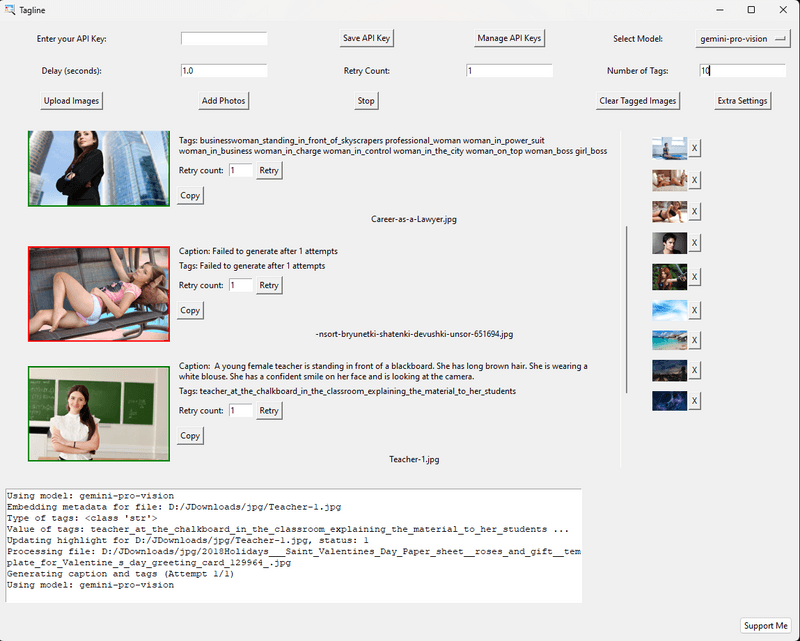Retry tagging for Career-as-a-Lawyer.jpg
Viewport: 800px width, 641px height.
pyautogui.click(x=269, y=170)
